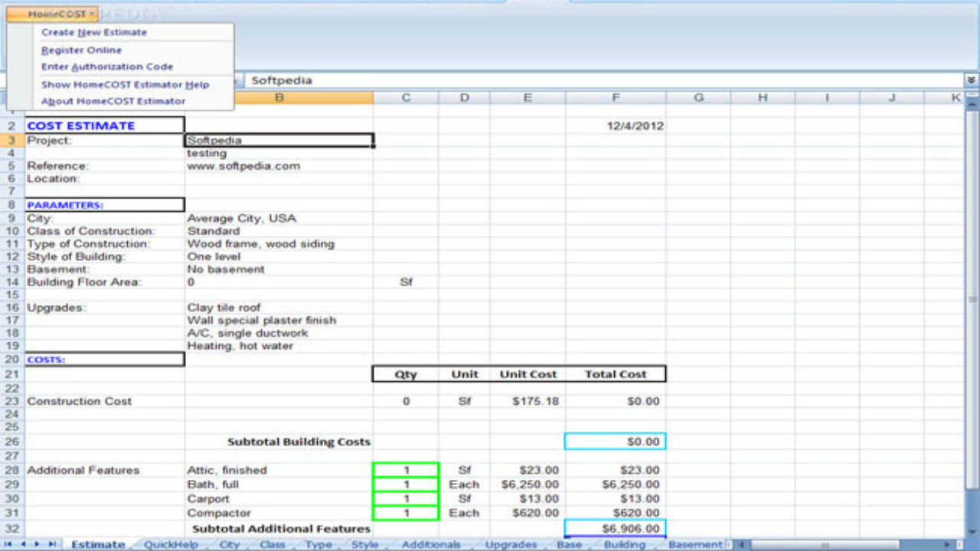Go to the Type sheet tab
The height and width of the screenshot is (551, 980).
(318, 545)
